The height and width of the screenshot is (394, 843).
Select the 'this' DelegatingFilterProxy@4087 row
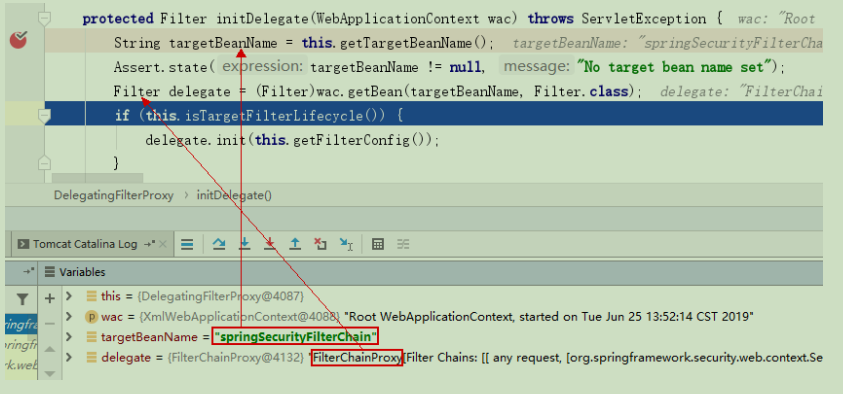442,296
